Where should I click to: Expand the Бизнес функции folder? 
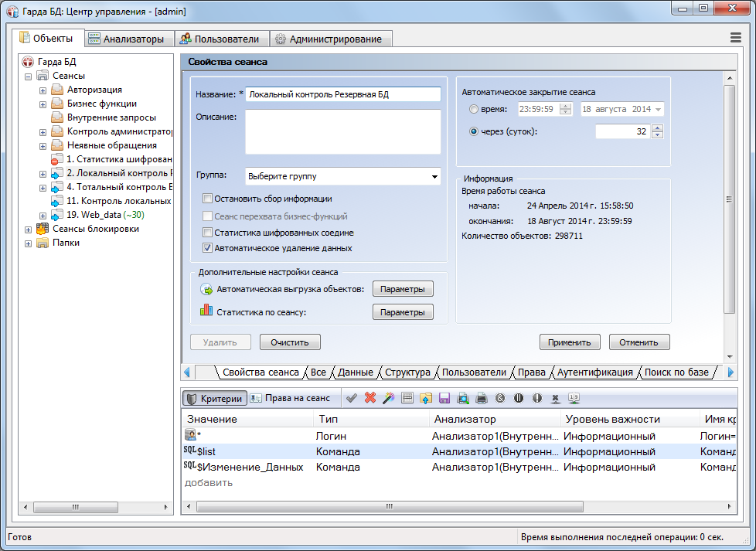click(43, 104)
